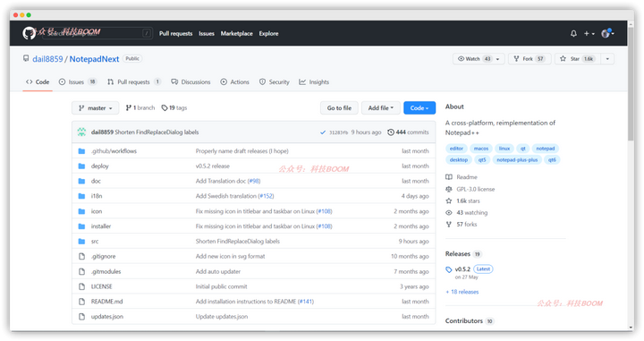The width and height of the screenshot is (644, 341).
Task: Open pull request #98 link
Action: (x=254, y=181)
